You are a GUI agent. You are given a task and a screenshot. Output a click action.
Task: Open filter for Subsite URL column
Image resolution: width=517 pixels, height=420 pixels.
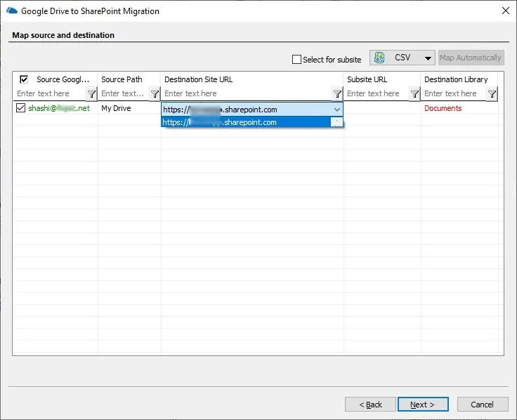414,94
